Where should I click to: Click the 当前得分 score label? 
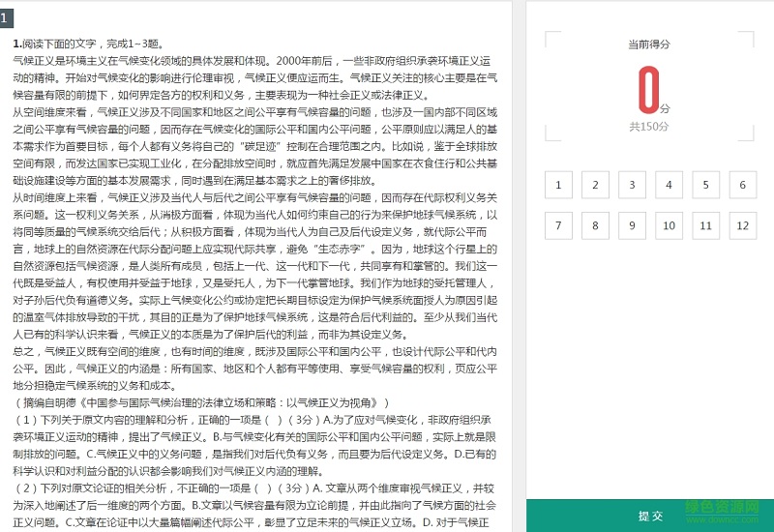click(x=649, y=44)
